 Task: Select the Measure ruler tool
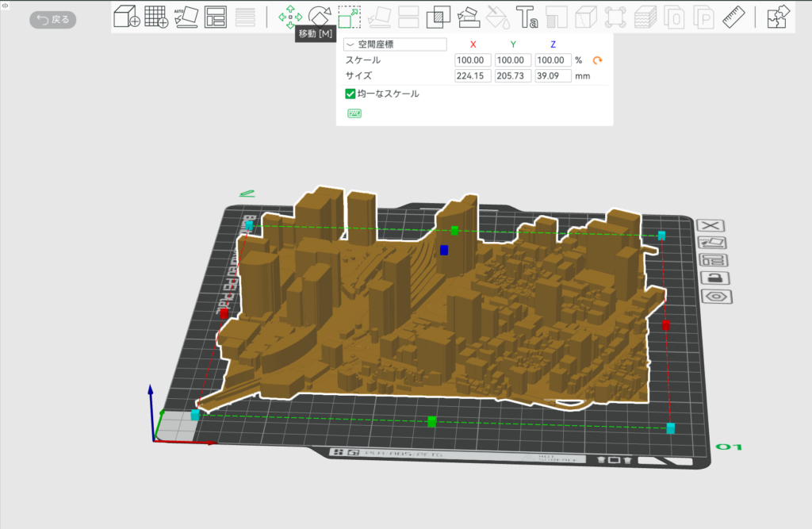tap(734, 17)
